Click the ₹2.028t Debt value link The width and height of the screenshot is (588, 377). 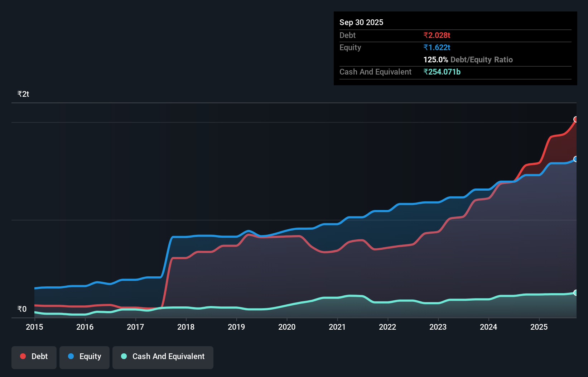436,35
